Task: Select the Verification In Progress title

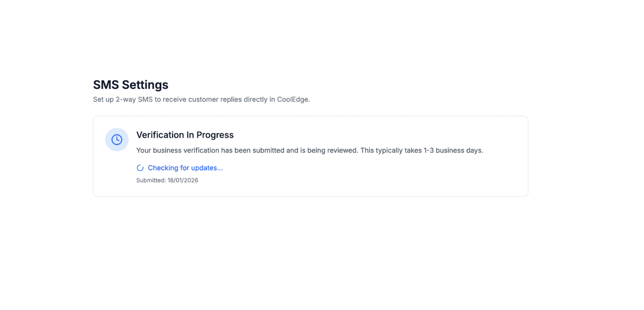Action: [185, 135]
